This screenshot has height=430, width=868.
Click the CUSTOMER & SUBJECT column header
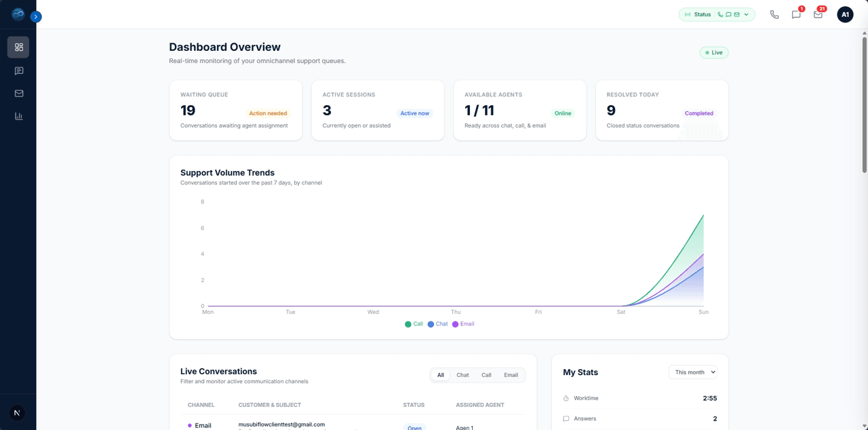point(269,405)
